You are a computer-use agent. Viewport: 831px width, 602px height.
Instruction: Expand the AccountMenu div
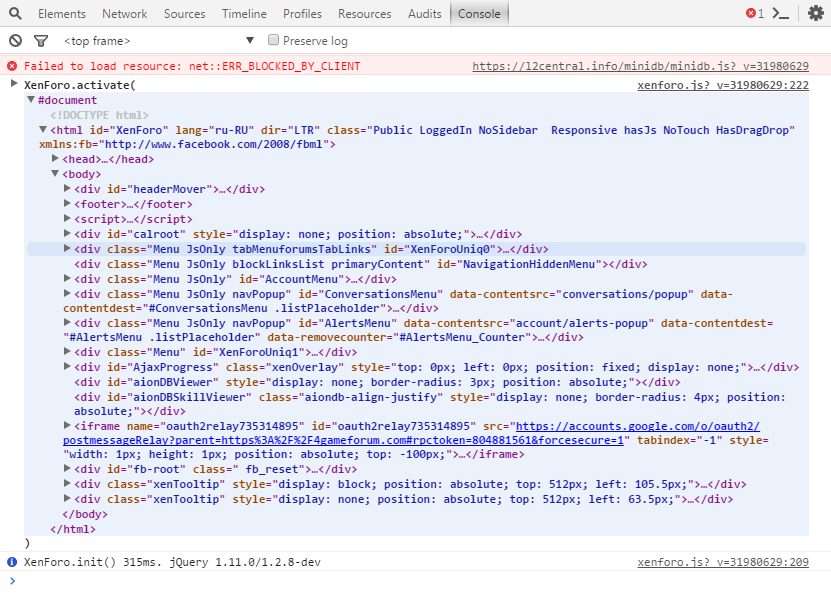click(x=67, y=278)
